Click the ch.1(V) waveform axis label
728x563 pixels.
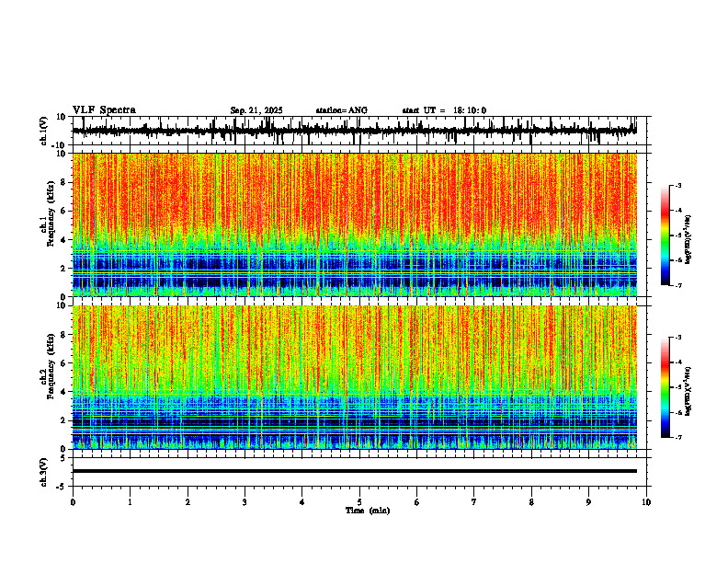tap(44, 131)
